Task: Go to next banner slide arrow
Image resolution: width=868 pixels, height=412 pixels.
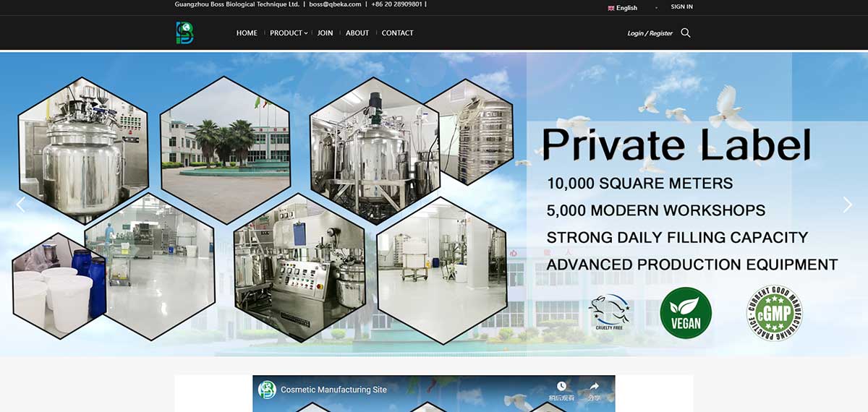Action: [848, 205]
